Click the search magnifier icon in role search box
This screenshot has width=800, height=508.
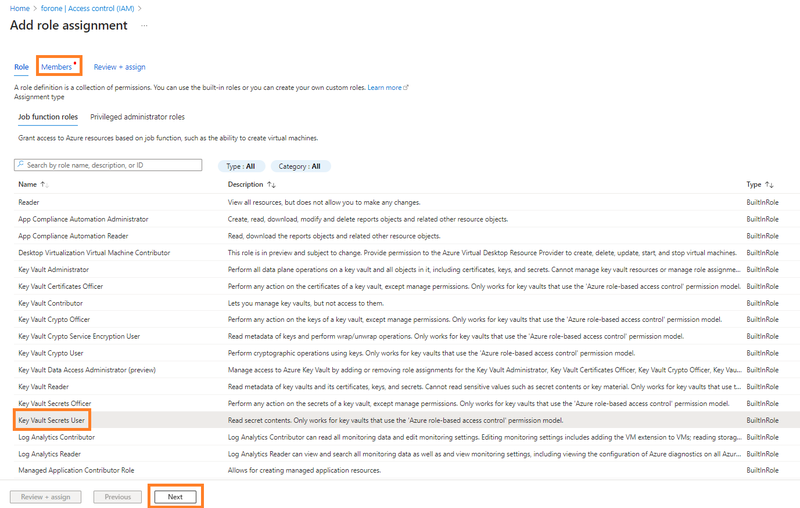coord(20,165)
